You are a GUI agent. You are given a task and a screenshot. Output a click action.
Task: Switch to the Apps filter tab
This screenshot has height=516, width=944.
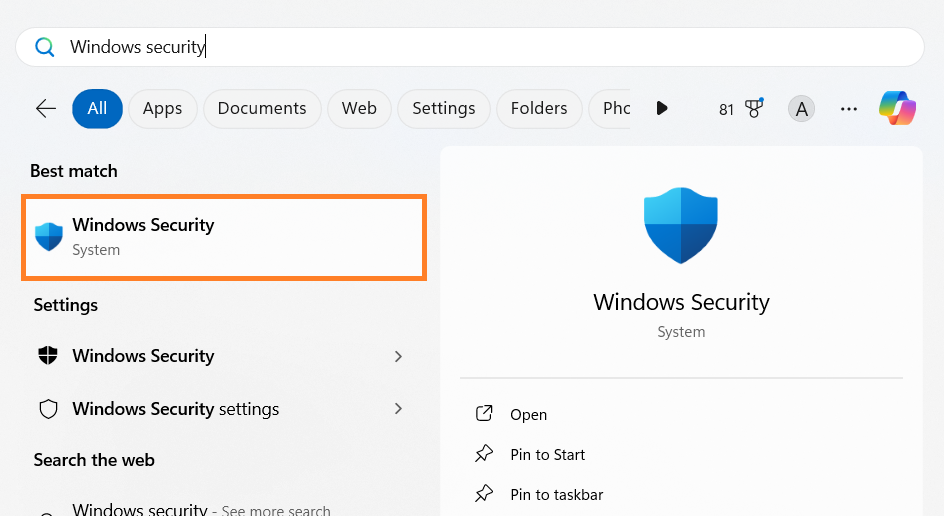[x=162, y=108]
